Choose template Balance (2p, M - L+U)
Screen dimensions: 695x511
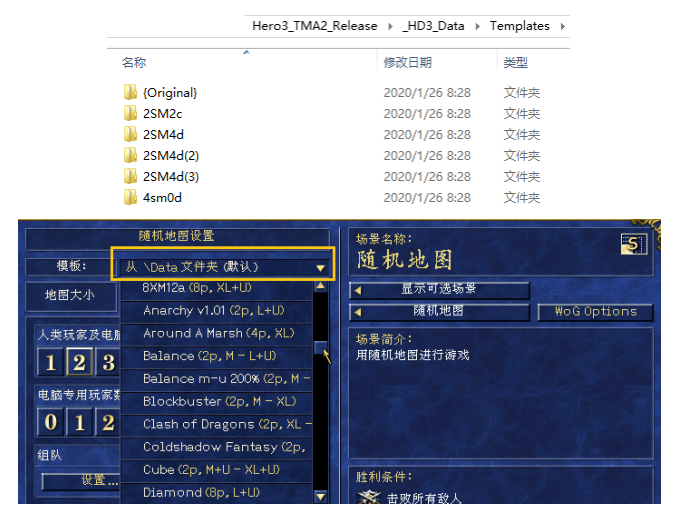pos(216,356)
